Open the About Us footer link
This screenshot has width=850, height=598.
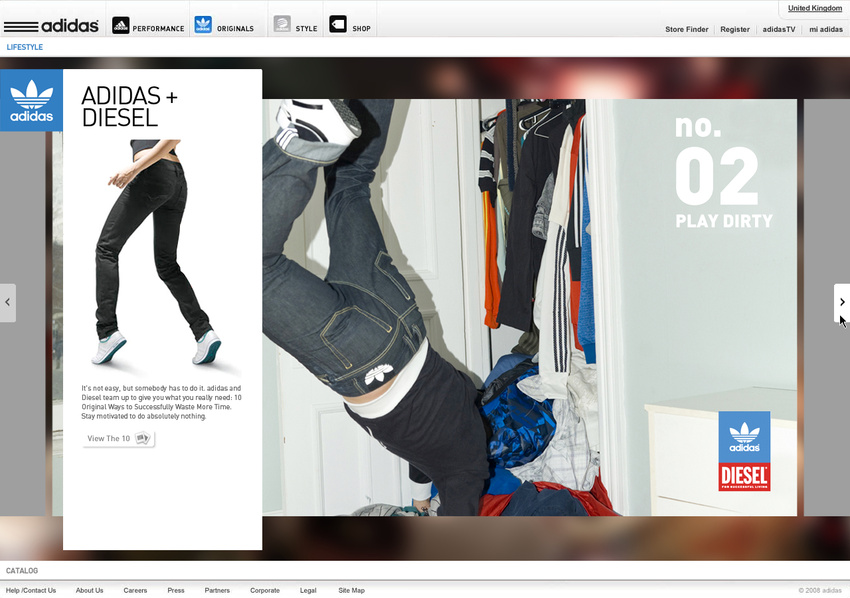tap(89, 590)
